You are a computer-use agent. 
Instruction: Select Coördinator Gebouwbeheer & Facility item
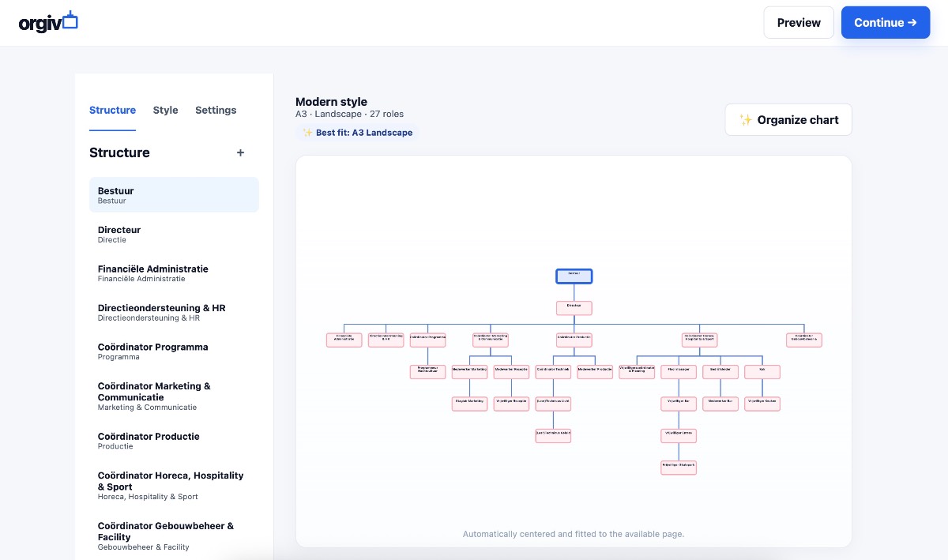pyautogui.click(x=174, y=536)
